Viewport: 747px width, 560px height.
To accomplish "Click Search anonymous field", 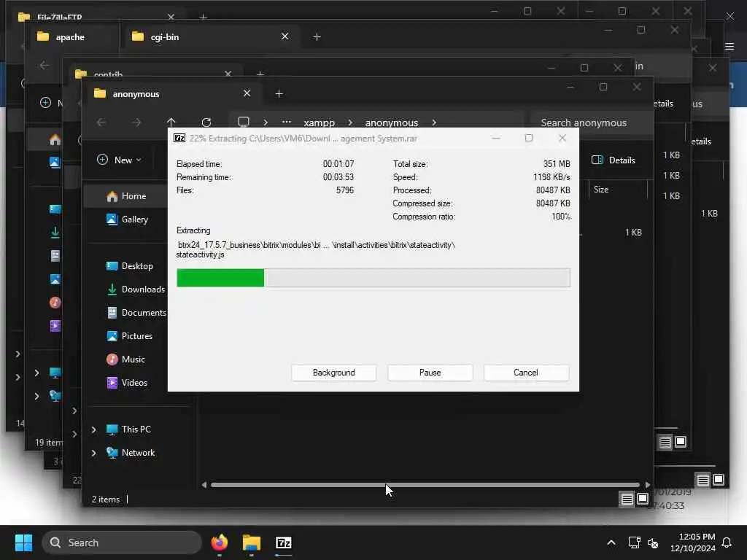I will (591, 122).
